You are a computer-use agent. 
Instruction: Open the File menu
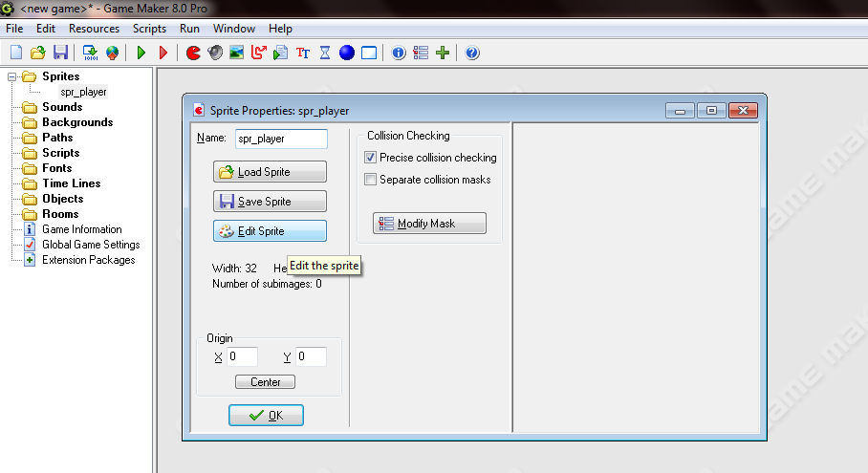pos(14,29)
